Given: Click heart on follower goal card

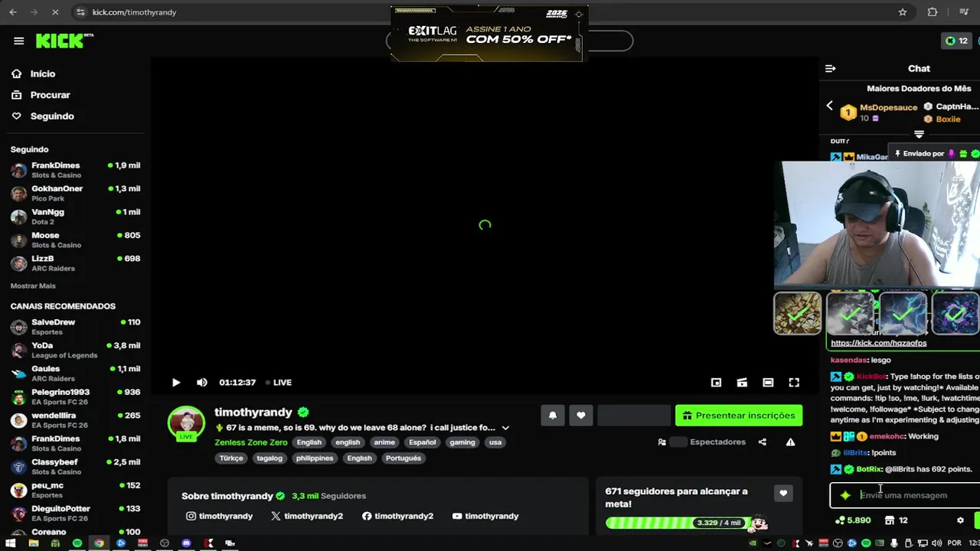Looking at the screenshot, I should (x=782, y=494).
